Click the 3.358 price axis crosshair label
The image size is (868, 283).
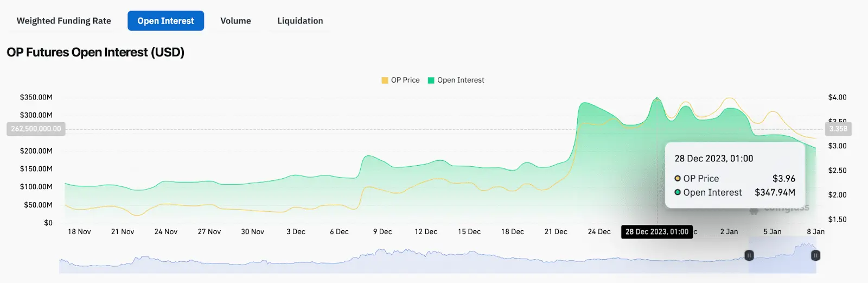(838, 129)
